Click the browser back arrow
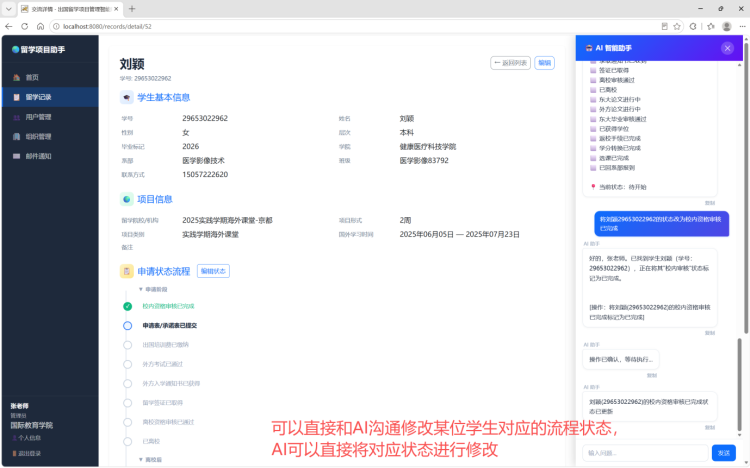The width and height of the screenshot is (750, 468). pyautogui.click(x=9, y=26)
